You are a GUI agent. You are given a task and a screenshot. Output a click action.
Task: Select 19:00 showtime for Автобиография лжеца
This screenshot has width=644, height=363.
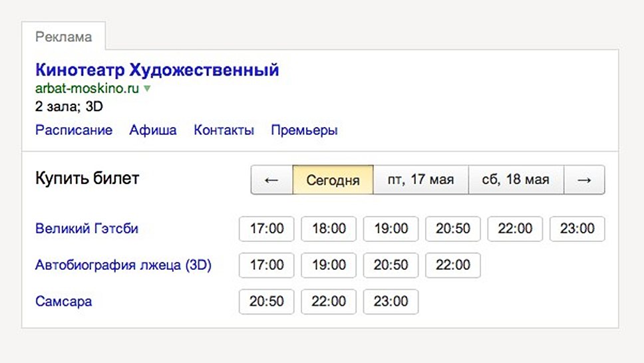329,265
